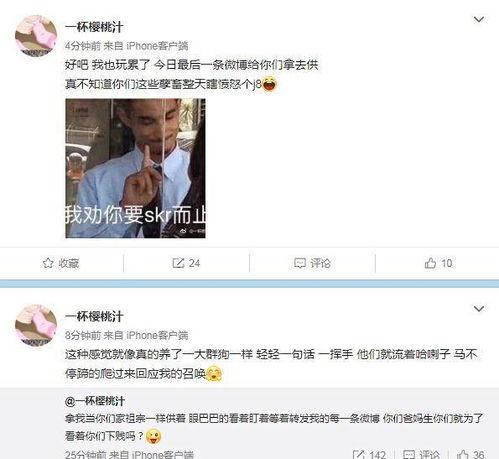This screenshot has width=499, height=459.
Task: Click the 25分钟前 timestamp on quoted post
Action: click(86, 455)
